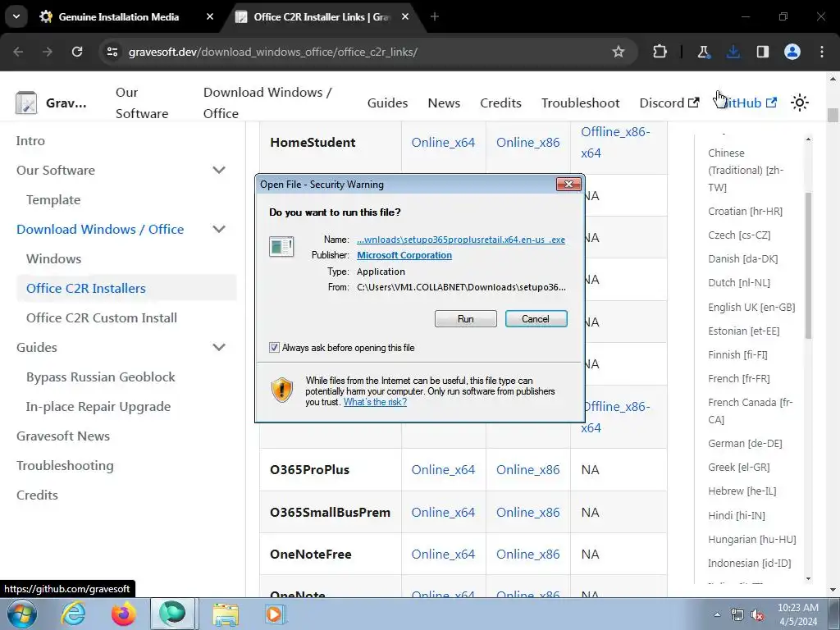Viewport: 840px width, 630px height.
Task: Click HomeStudent Online_x64 link
Action: [443, 143]
